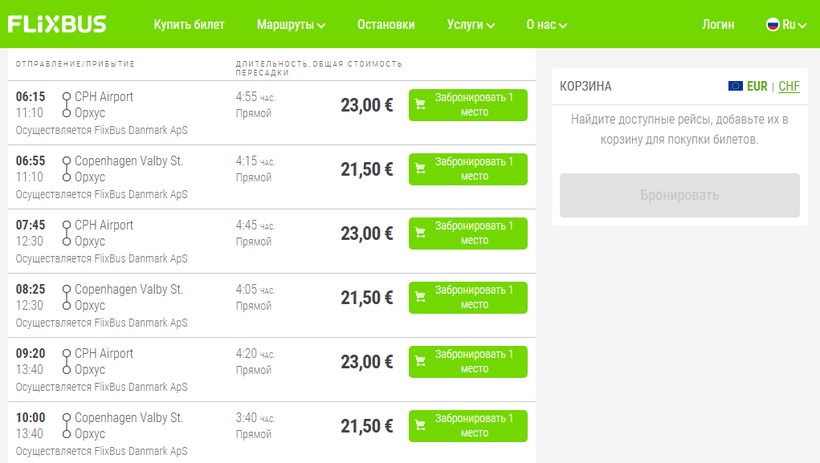The image size is (820, 463).
Task: Click the EU flag icon in the cart
Action: (x=735, y=86)
